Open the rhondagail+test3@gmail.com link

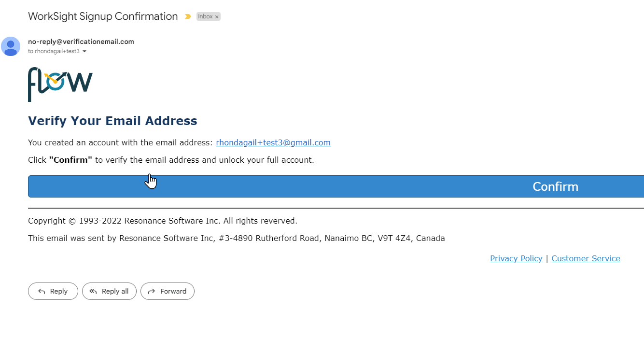coord(273,142)
